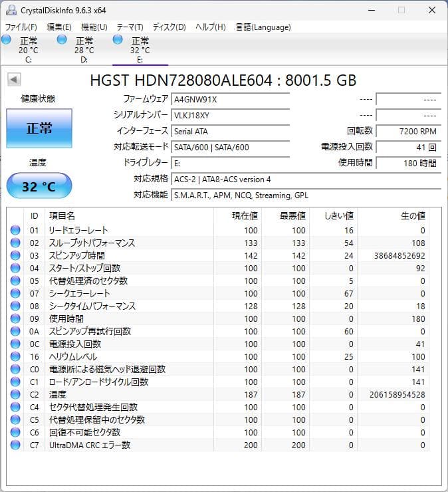Click status orb for 04 スタート/ストップ回数 row

tap(15, 268)
